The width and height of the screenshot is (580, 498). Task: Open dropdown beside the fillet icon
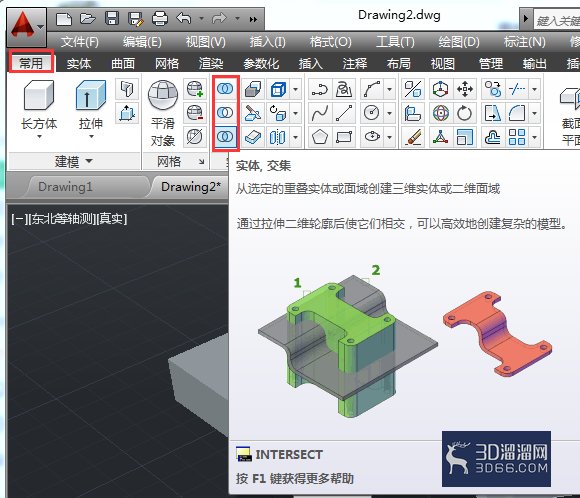point(535,113)
